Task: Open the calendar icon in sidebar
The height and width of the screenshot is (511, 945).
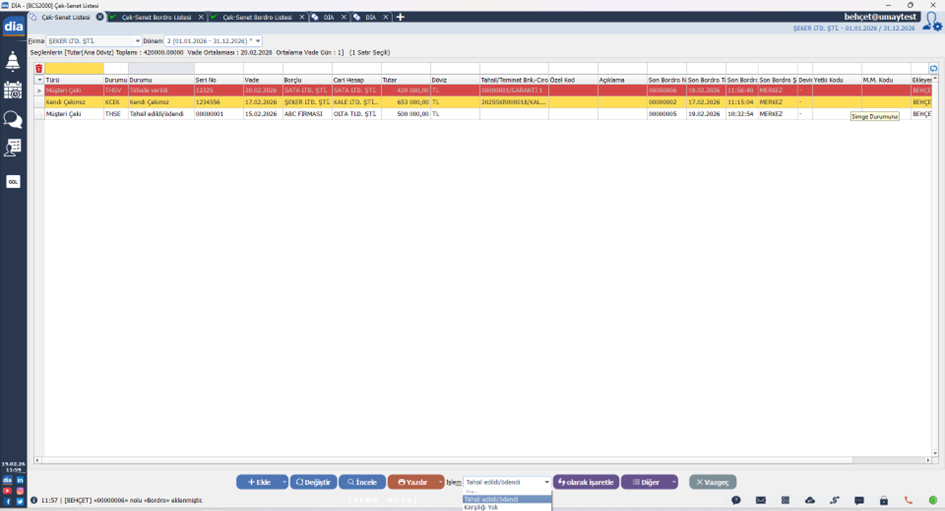Action: click(13, 90)
